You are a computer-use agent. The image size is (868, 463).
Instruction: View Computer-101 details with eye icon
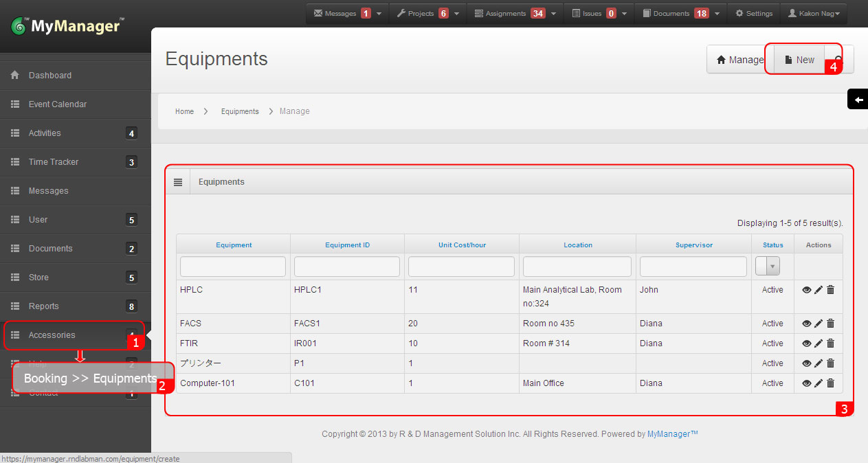(x=806, y=383)
